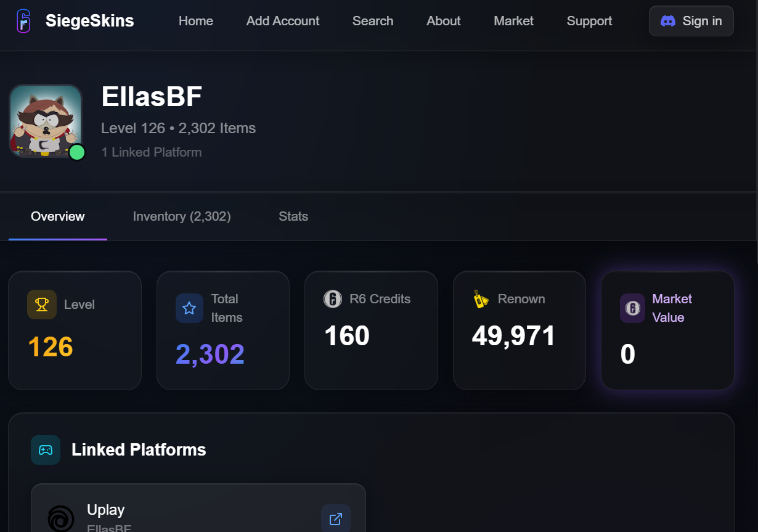This screenshot has width=758, height=532.
Task: Click the ElIasBF username heading
Action: pos(152,97)
